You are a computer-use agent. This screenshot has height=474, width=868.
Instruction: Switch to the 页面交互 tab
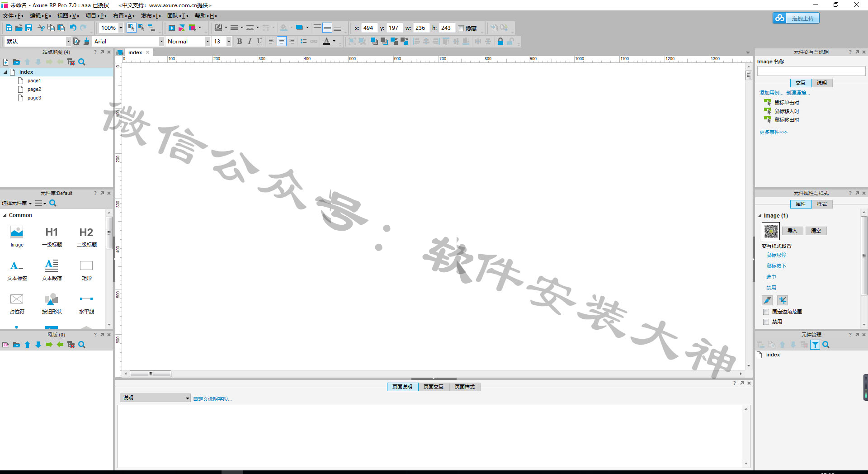[434, 387]
